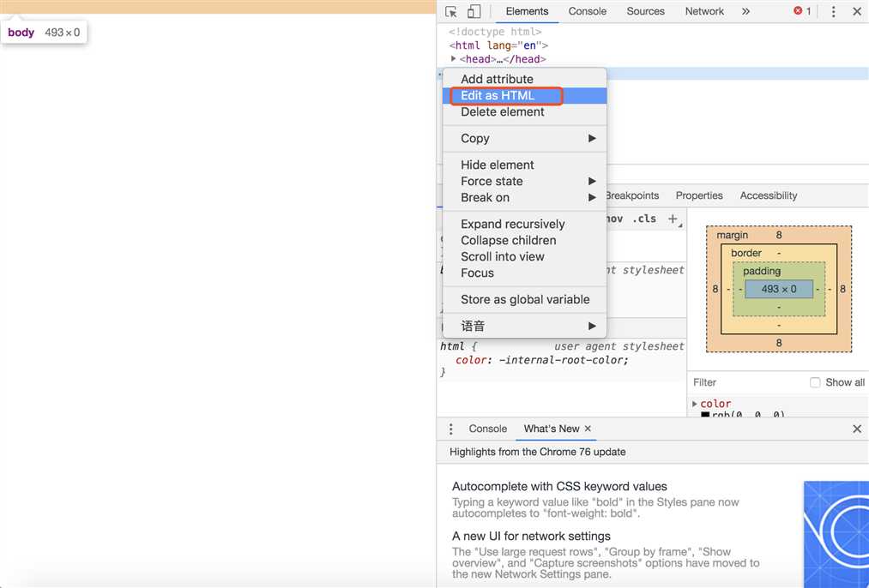Viewport: 869px width, 588px height.
Task: Expand the head element node
Action: coord(453,58)
